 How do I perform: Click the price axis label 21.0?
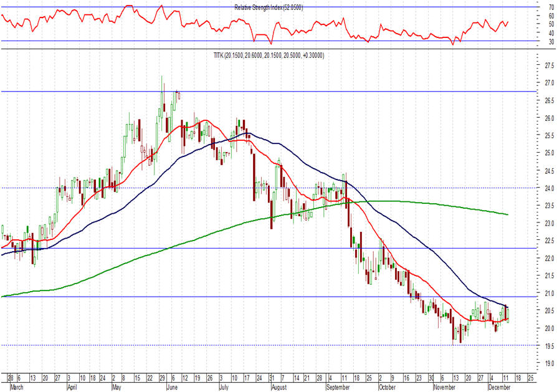point(549,293)
